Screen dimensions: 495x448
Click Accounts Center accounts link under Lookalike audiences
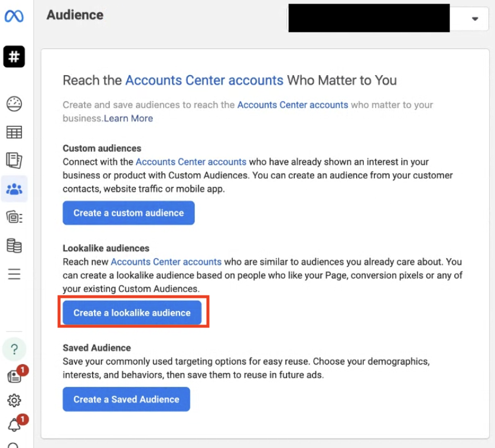[x=166, y=261]
